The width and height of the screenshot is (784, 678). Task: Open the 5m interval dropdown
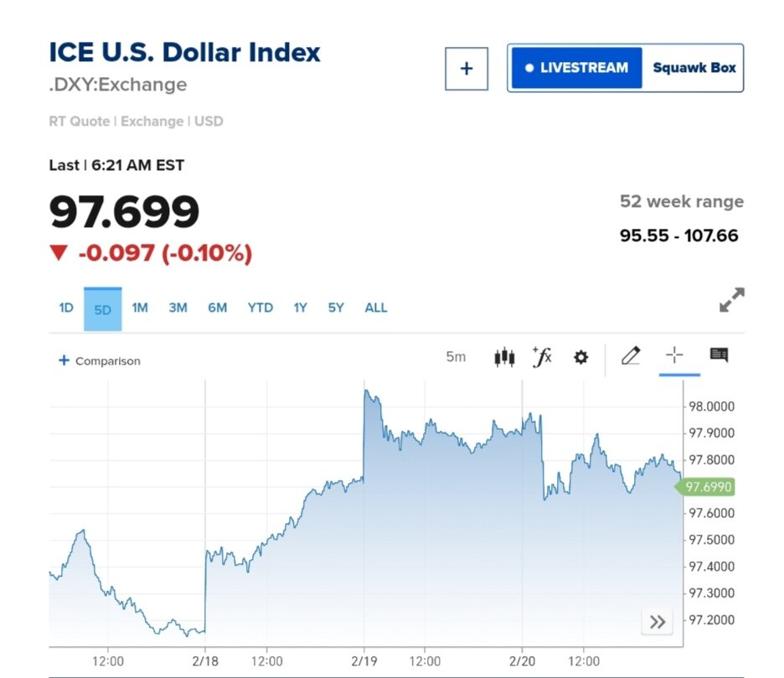click(456, 357)
